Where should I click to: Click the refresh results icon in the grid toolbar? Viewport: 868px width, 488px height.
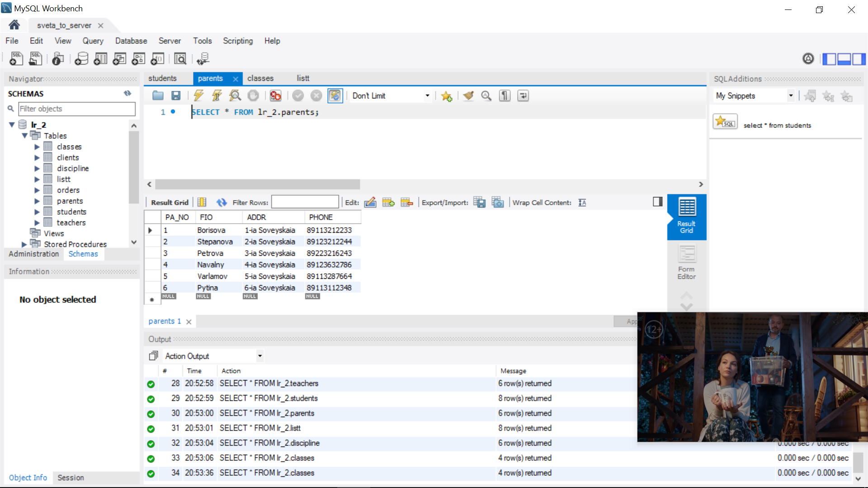pyautogui.click(x=221, y=202)
